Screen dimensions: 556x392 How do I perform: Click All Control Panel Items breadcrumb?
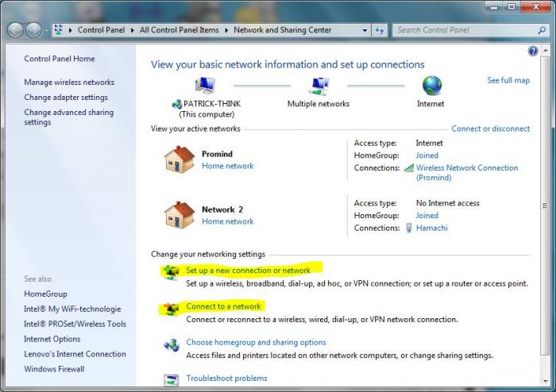click(x=179, y=30)
